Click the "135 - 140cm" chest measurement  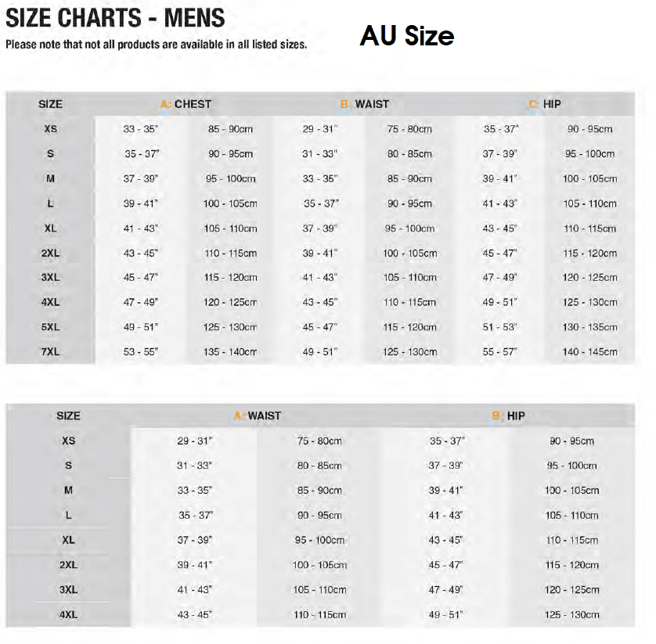click(x=230, y=352)
